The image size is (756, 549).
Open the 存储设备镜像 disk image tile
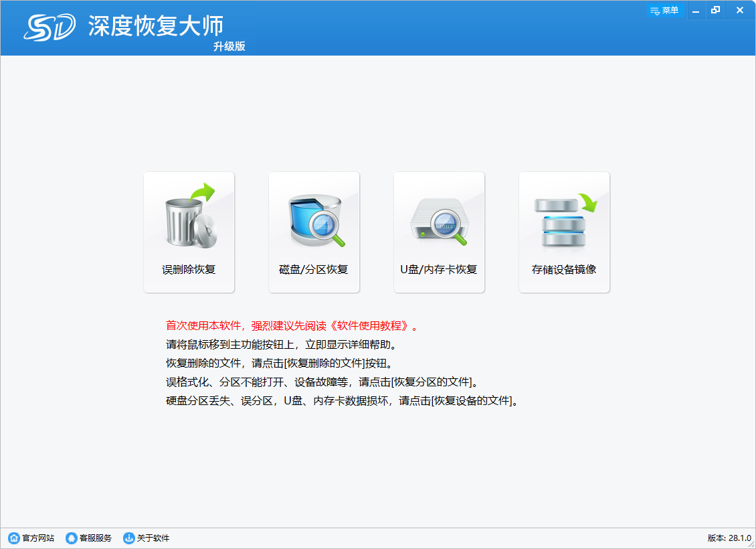[564, 232]
